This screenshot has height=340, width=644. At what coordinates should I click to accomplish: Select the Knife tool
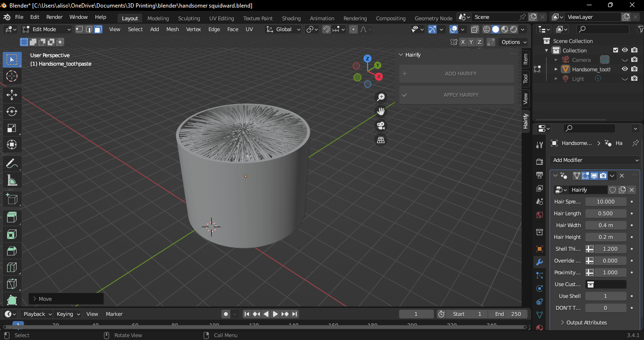click(12, 284)
